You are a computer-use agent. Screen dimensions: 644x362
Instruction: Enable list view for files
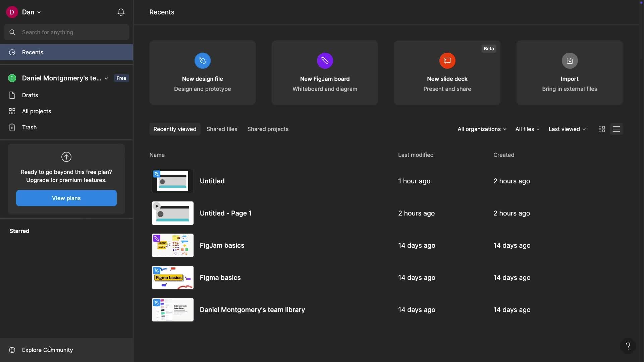point(617,129)
